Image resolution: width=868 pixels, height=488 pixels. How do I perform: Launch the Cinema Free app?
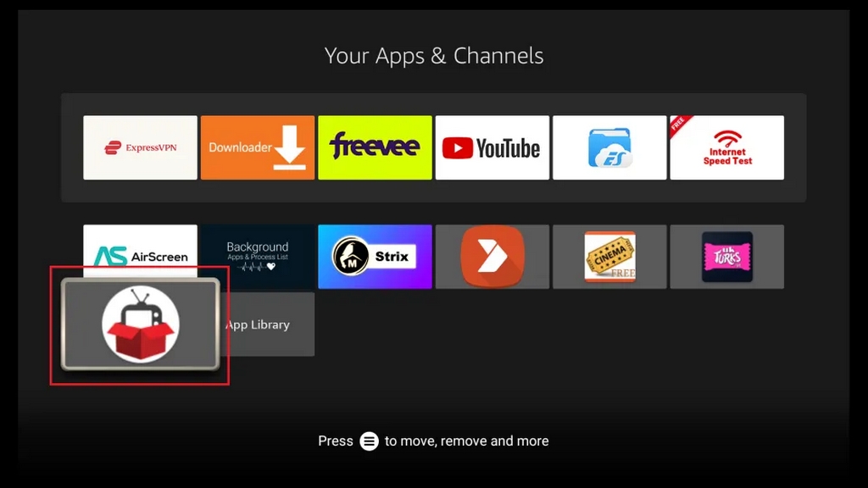pos(609,257)
